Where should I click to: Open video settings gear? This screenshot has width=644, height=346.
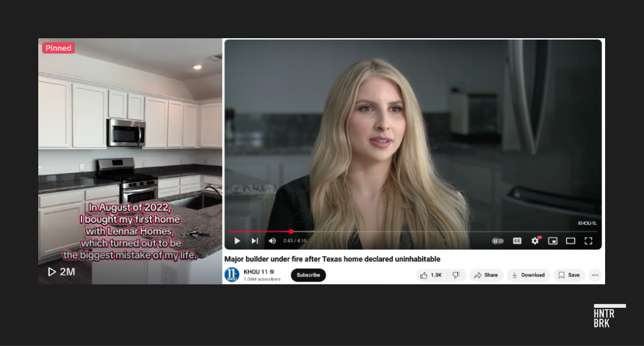click(x=535, y=240)
